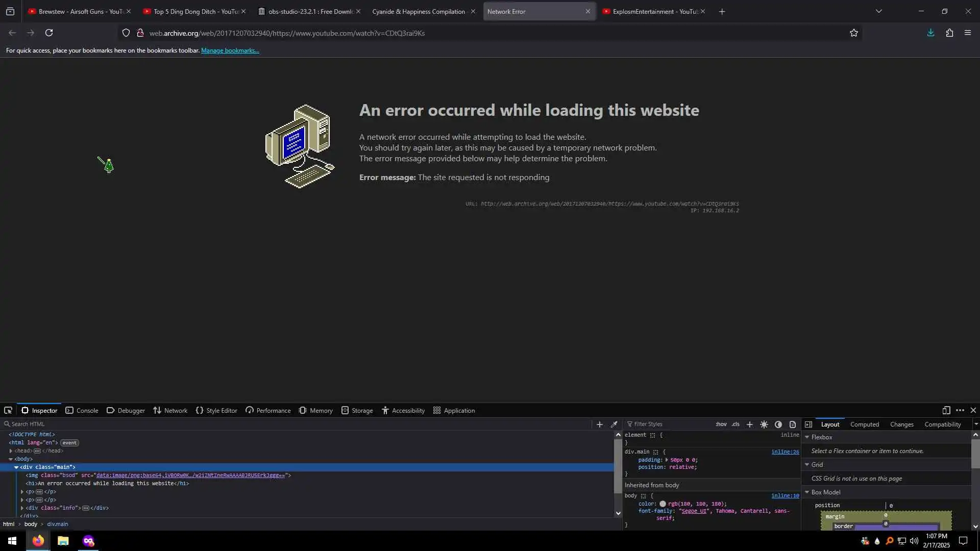Toggle the .cls classes panel
The image size is (980, 551).
tap(736, 424)
